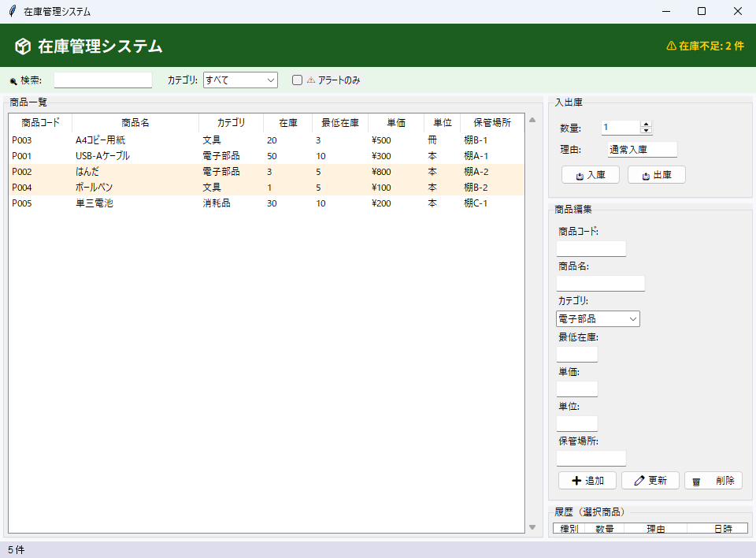The image size is (756, 558).
Task: Select the USB-Aケーブル product row
Action: coord(266,156)
